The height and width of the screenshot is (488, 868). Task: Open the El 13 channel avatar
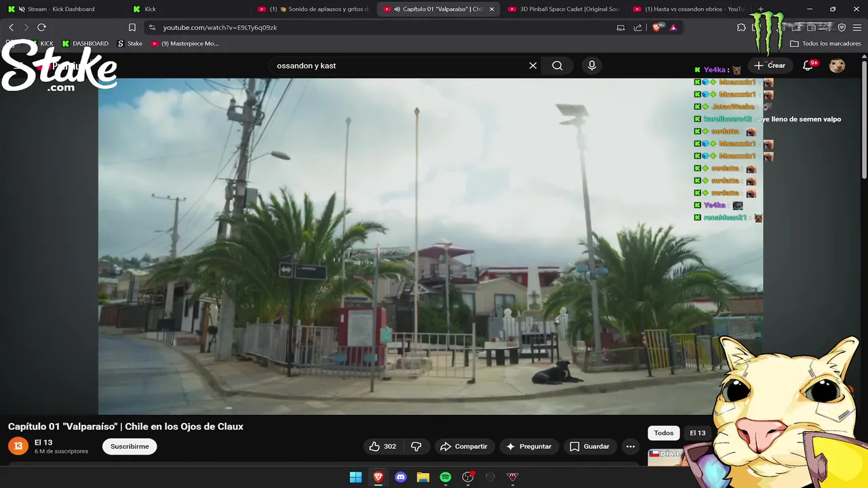[18, 446]
